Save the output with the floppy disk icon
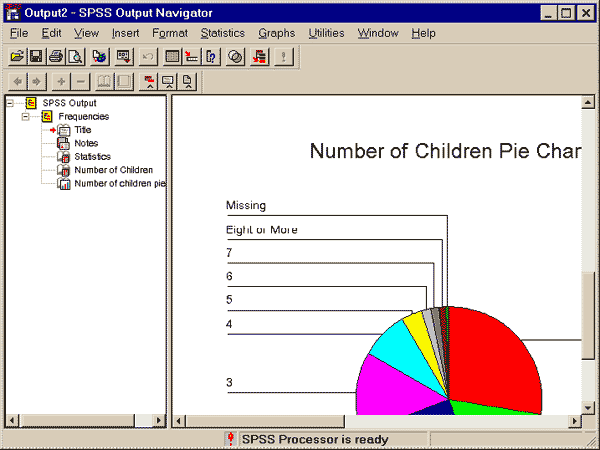 click(x=35, y=57)
